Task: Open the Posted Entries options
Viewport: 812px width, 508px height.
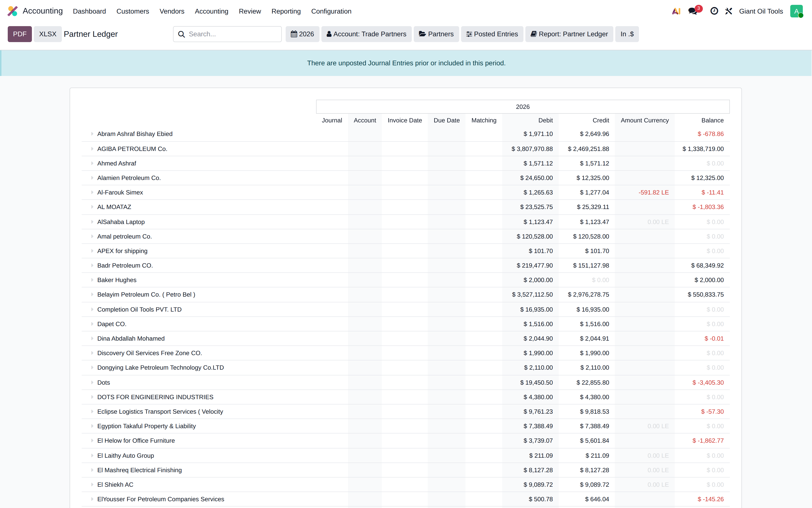Action: [492, 34]
